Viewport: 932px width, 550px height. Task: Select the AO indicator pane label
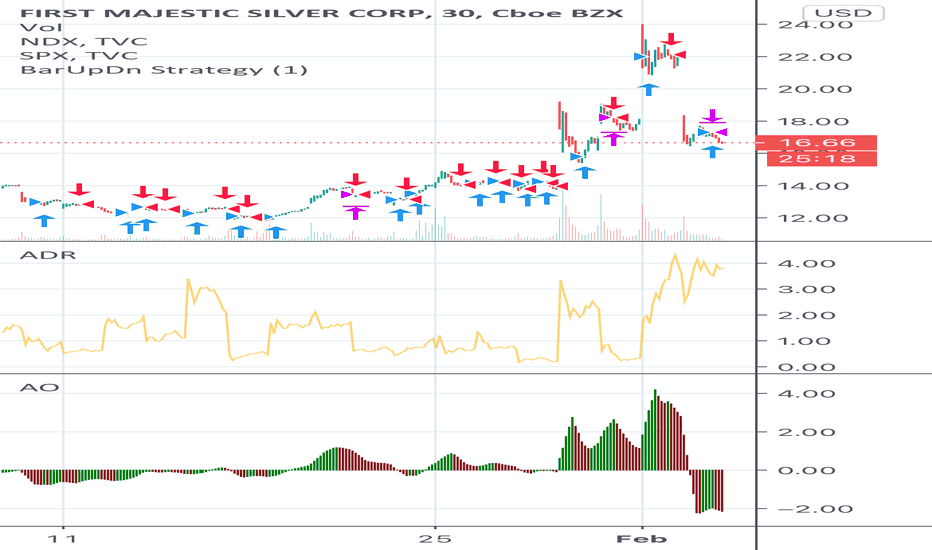pyautogui.click(x=40, y=388)
